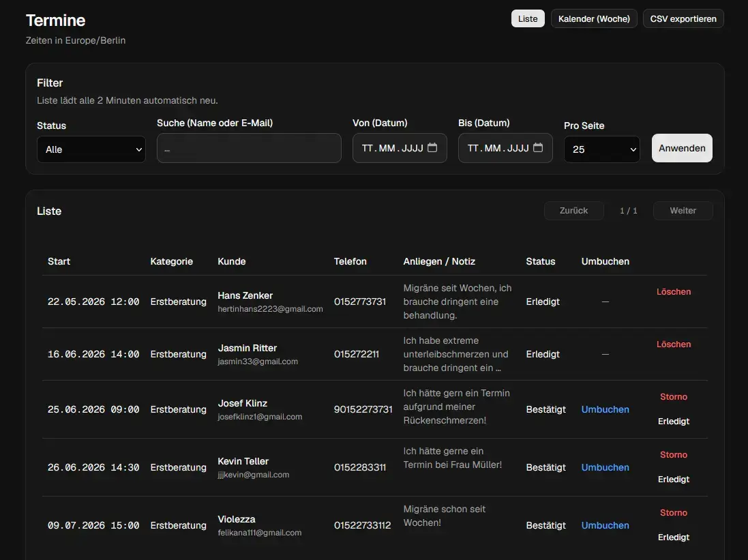The width and height of the screenshot is (748, 560).
Task: Click the Start column header
Action: 59,261
